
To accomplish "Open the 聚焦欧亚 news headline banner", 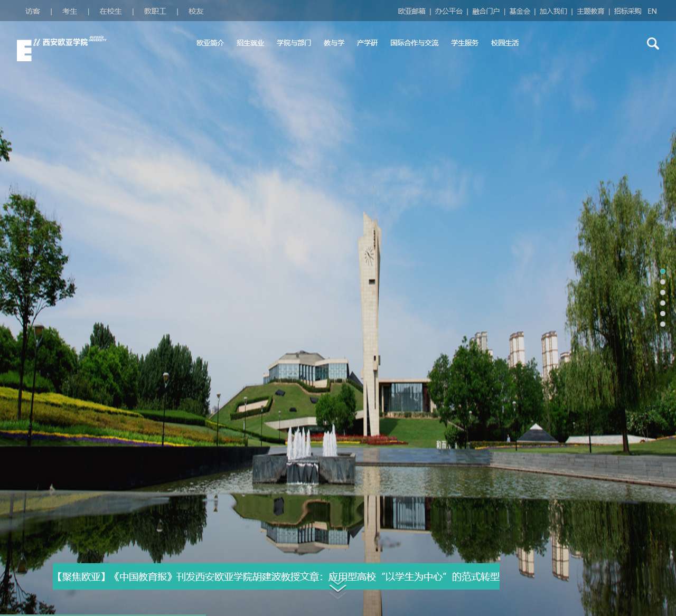I will click(276, 576).
